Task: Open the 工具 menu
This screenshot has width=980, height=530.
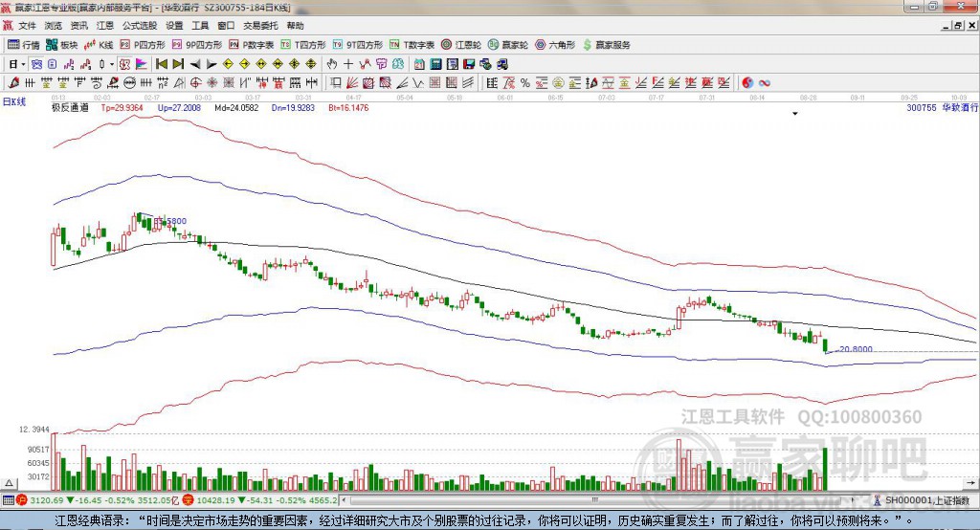Action: [x=200, y=26]
